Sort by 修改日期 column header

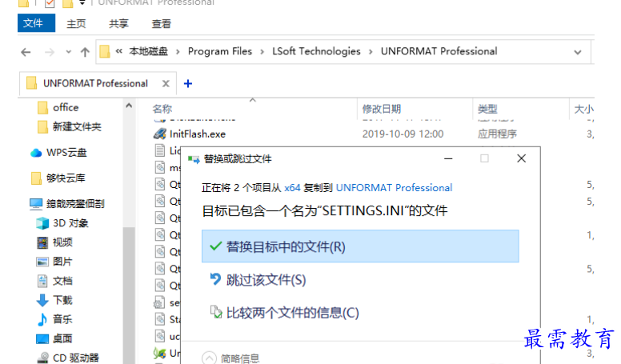pos(382,109)
